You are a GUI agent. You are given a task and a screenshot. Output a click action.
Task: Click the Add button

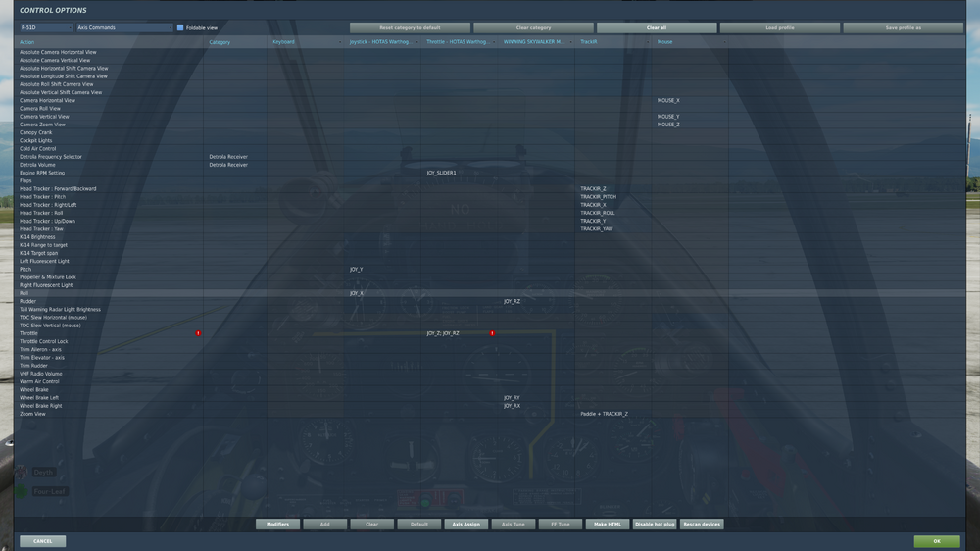tap(325, 525)
